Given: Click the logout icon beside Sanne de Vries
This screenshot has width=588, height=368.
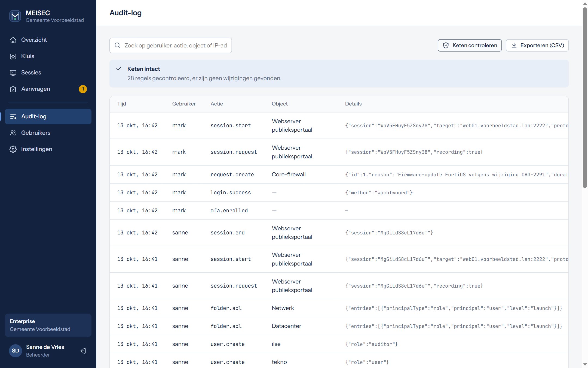Looking at the screenshot, I should [x=83, y=351].
